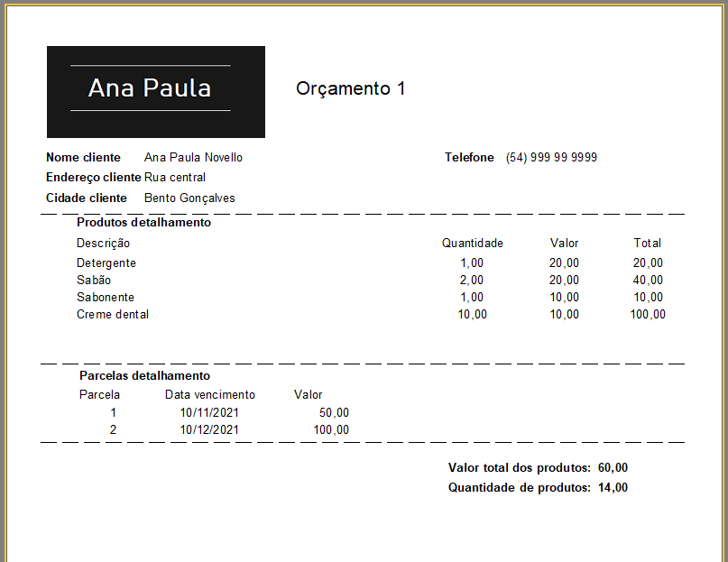The height and width of the screenshot is (562, 728).
Task: Click Sabão quantity 2,00
Action: pyautogui.click(x=472, y=280)
